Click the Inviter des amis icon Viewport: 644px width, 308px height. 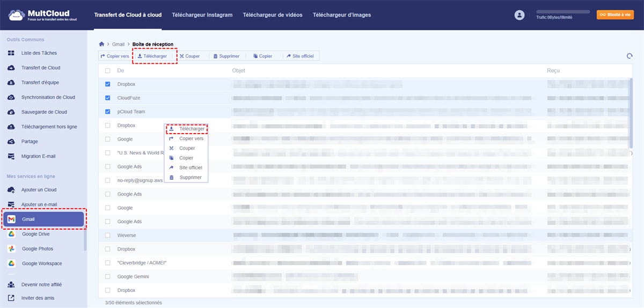[x=11, y=298]
